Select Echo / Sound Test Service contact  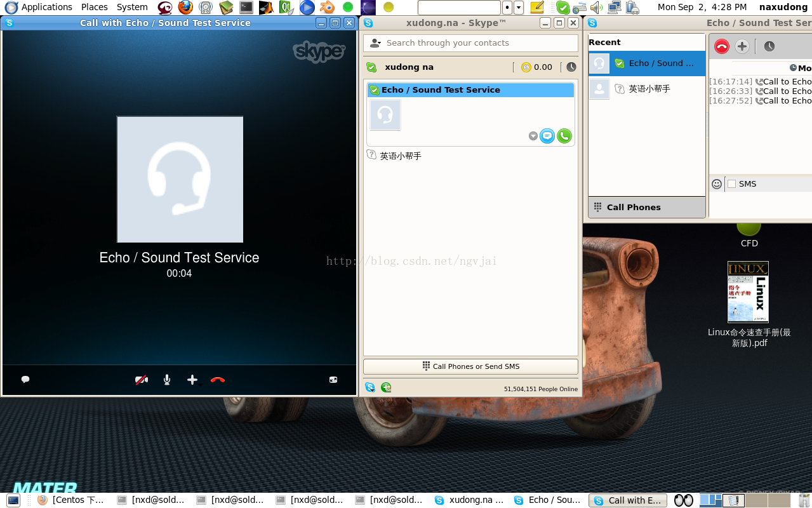tap(470, 90)
